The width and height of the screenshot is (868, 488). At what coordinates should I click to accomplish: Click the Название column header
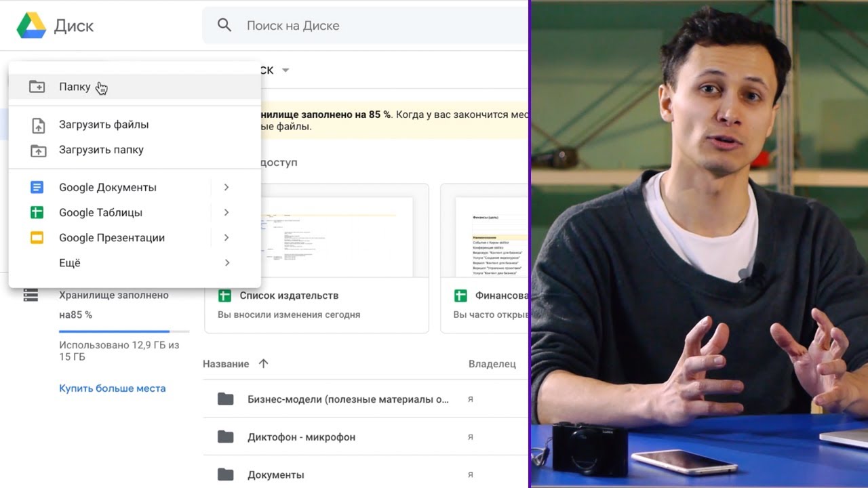coord(226,364)
